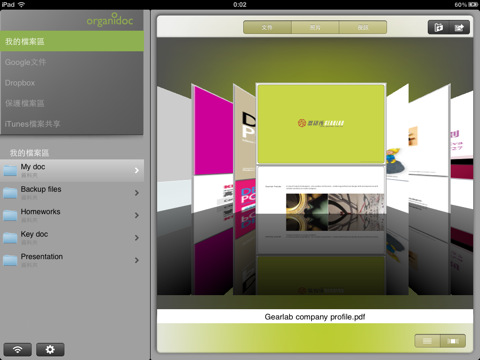Select 我的檔案區 in the source list
480x360 pixels.
(72, 41)
